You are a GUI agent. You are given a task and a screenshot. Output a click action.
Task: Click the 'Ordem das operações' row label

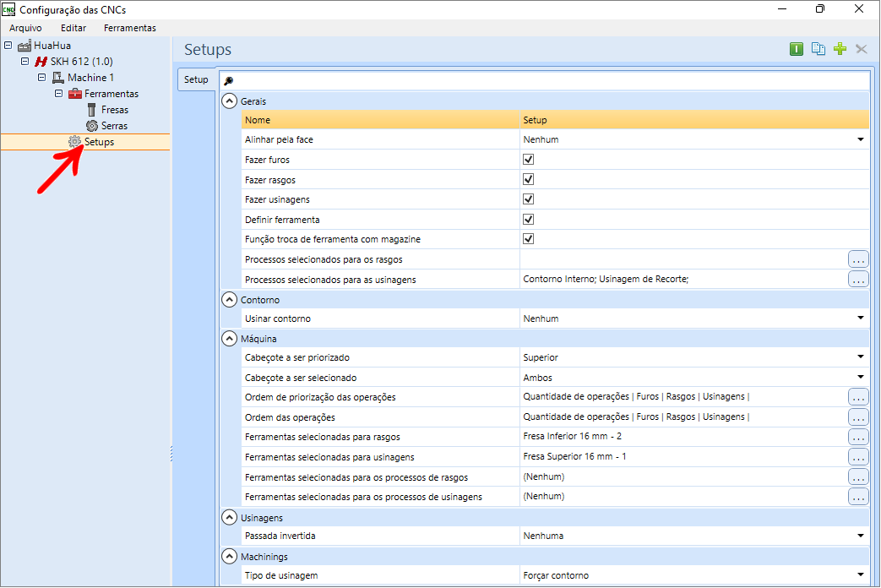pos(290,417)
